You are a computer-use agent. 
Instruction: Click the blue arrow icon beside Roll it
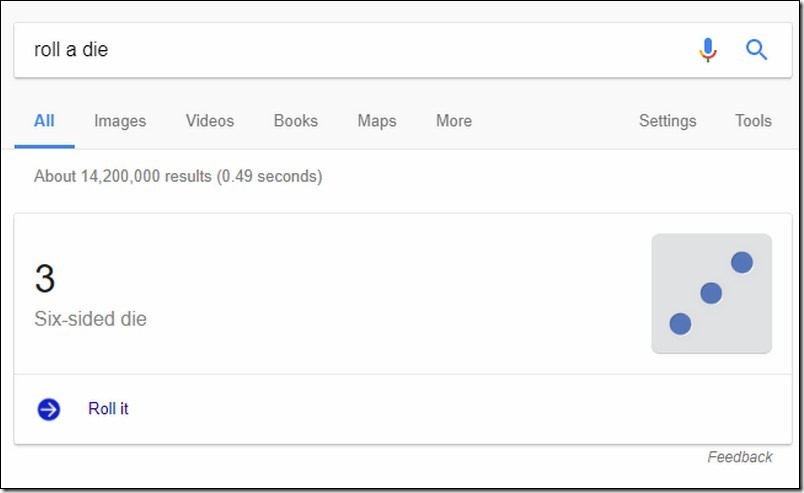tap(49, 409)
